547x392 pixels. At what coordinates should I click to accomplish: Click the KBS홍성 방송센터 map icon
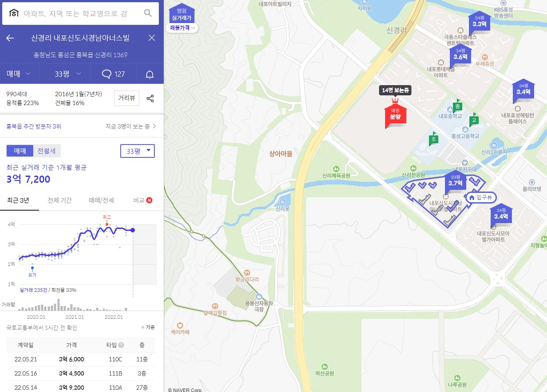pos(503,4)
